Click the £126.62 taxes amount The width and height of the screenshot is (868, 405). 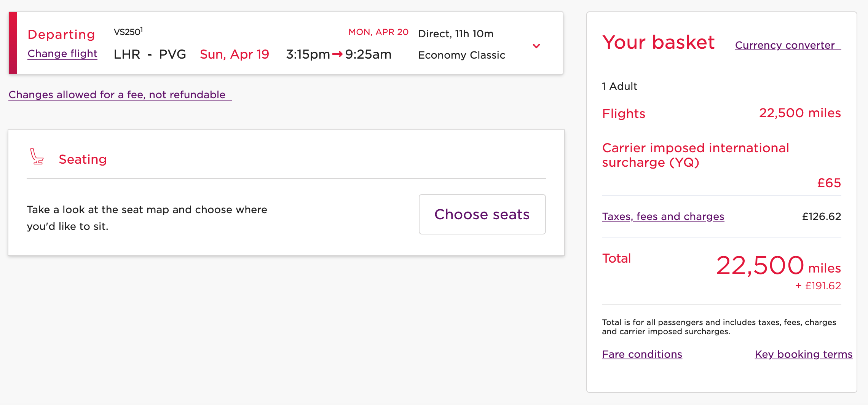coord(821,217)
